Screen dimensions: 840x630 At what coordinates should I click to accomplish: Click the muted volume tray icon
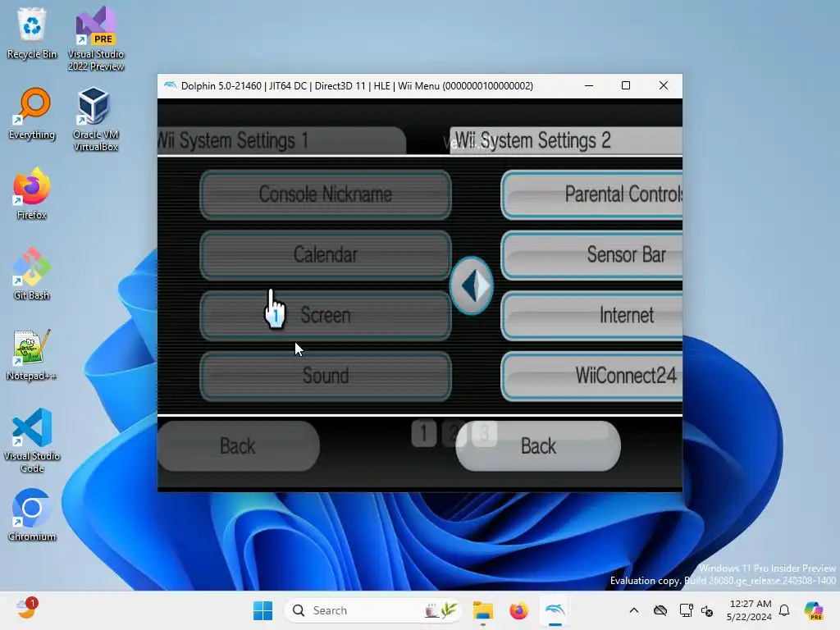pos(708,610)
